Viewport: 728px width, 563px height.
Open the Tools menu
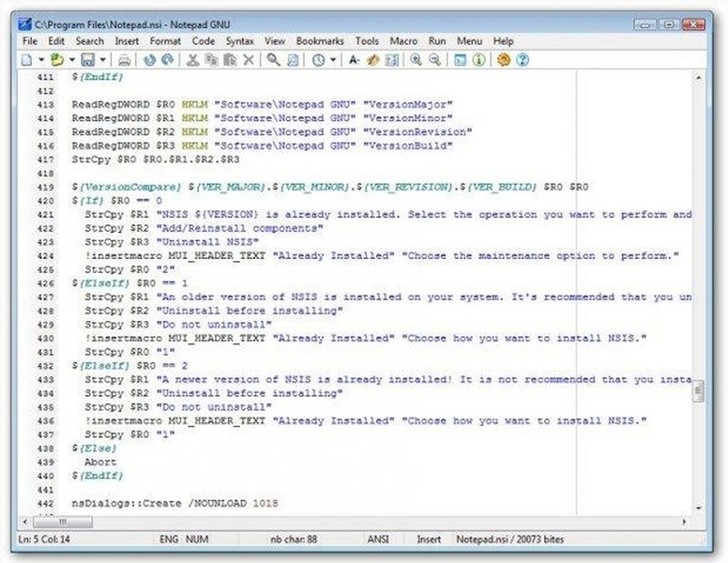click(367, 41)
